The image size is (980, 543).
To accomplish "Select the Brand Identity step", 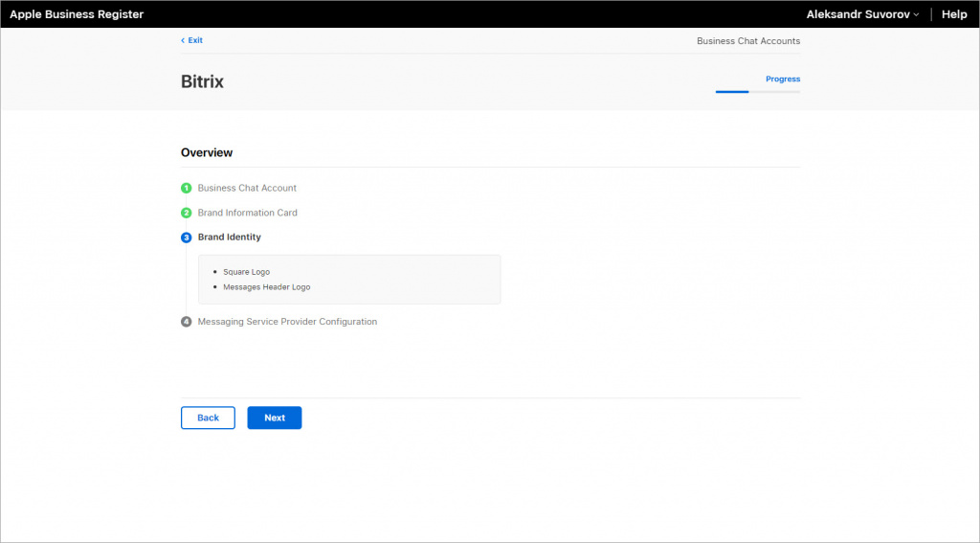I will 230,238.
